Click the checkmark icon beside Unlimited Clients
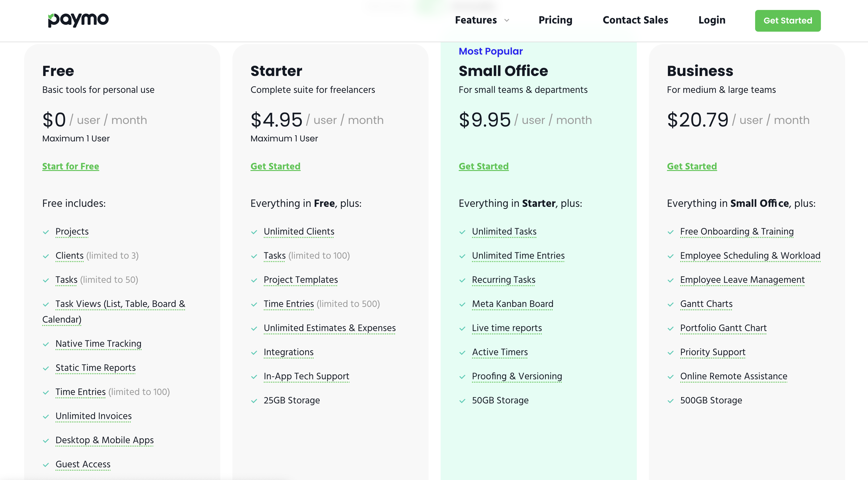 pyautogui.click(x=254, y=232)
